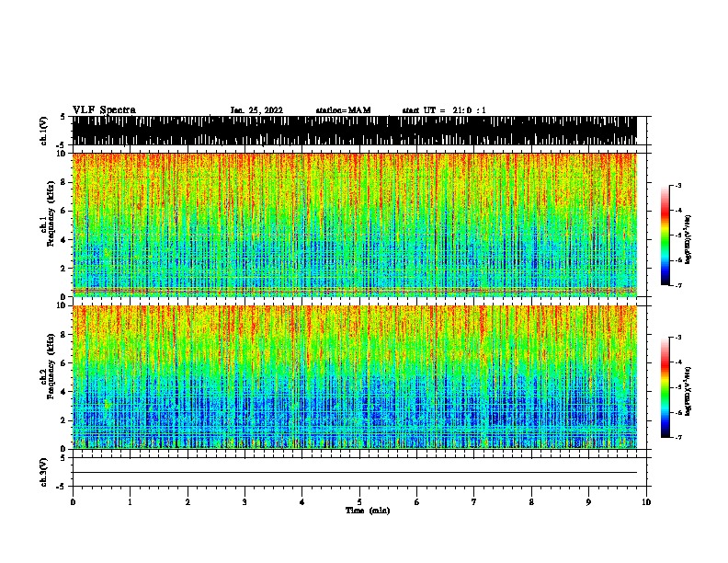Click the ch.2 frequency tick label "4"

click(x=63, y=392)
